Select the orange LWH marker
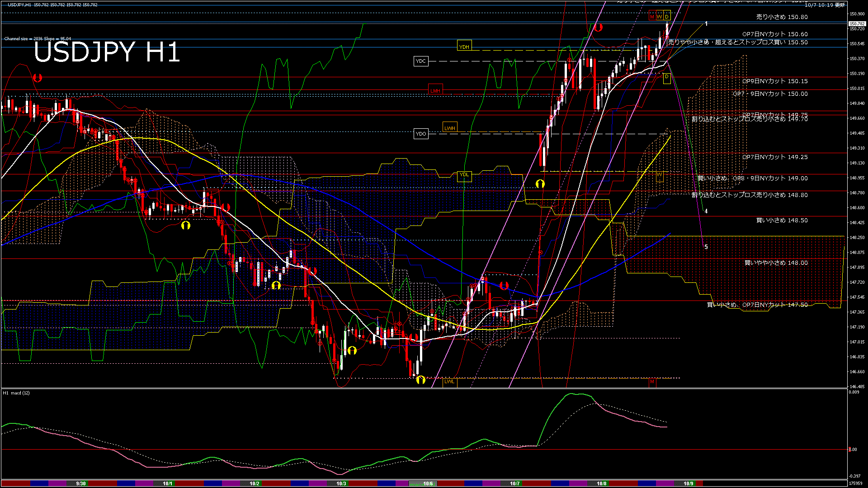868x488 pixels. [x=449, y=128]
